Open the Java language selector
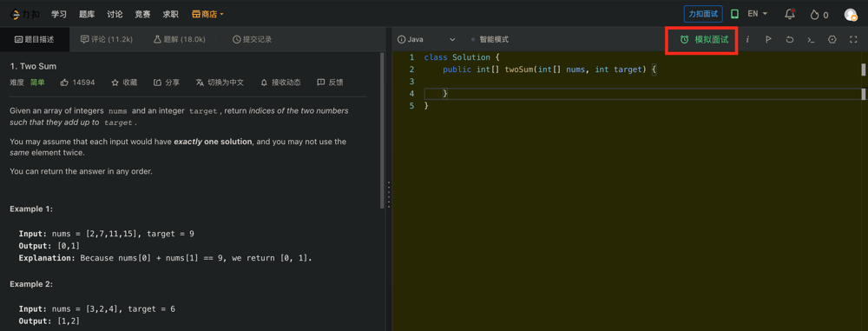The height and width of the screenshot is (331, 868). pyautogui.click(x=426, y=39)
